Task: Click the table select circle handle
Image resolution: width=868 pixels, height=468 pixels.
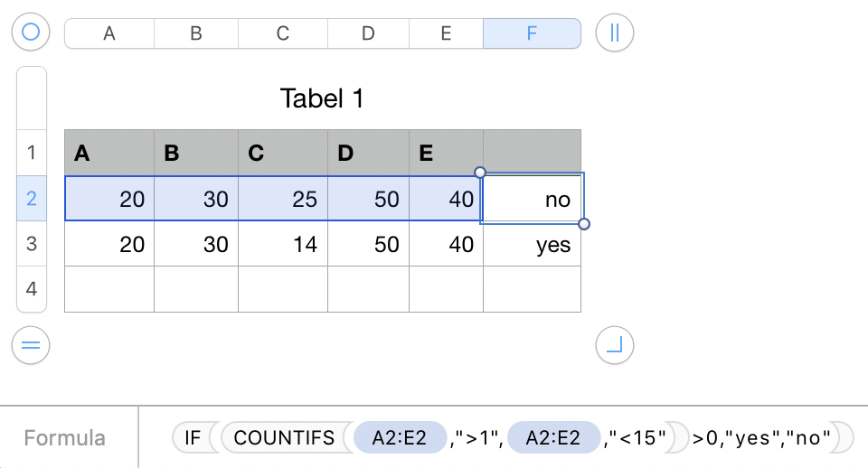Action: click(x=31, y=33)
